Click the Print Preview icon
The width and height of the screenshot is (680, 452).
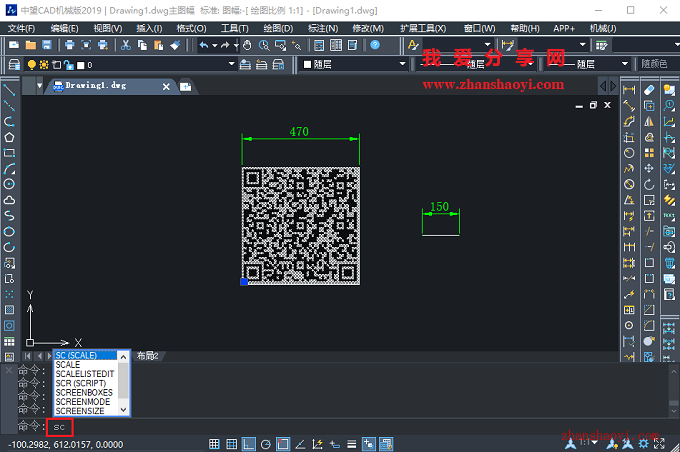(86, 45)
